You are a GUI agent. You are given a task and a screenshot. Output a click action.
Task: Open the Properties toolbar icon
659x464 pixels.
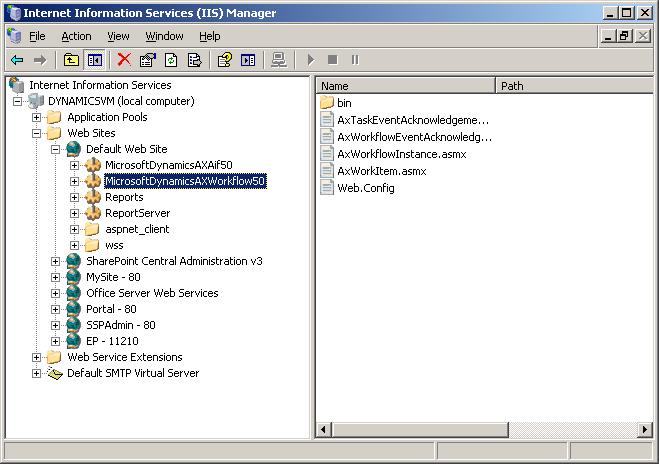tap(148, 60)
